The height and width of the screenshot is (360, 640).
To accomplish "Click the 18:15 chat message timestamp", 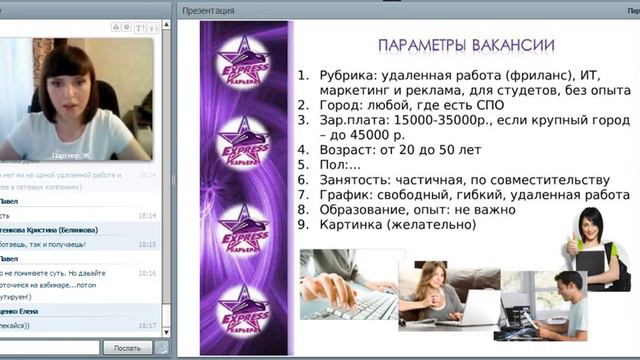I will 147,244.
